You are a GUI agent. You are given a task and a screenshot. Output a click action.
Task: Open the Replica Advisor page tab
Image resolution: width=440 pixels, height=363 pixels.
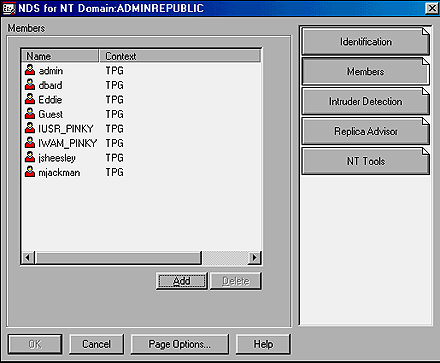366,131
